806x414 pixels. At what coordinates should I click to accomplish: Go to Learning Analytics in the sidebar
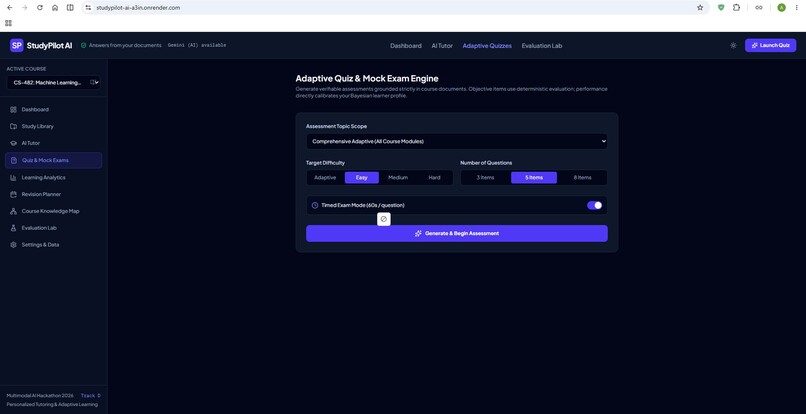coord(53,177)
